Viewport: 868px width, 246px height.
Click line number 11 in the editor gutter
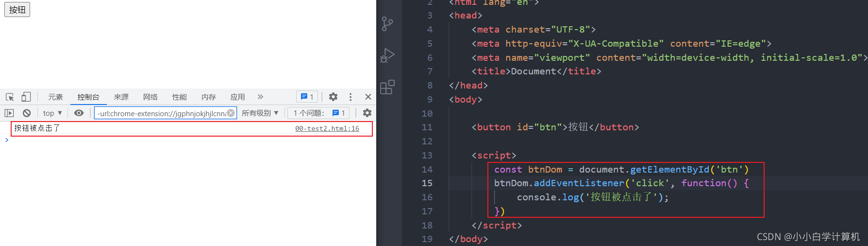[x=427, y=127]
